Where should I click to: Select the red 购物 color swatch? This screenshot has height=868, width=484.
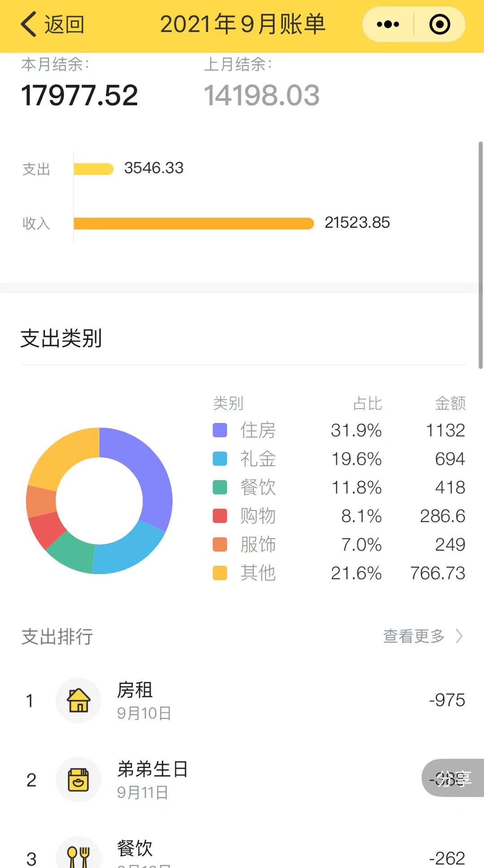[220, 516]
